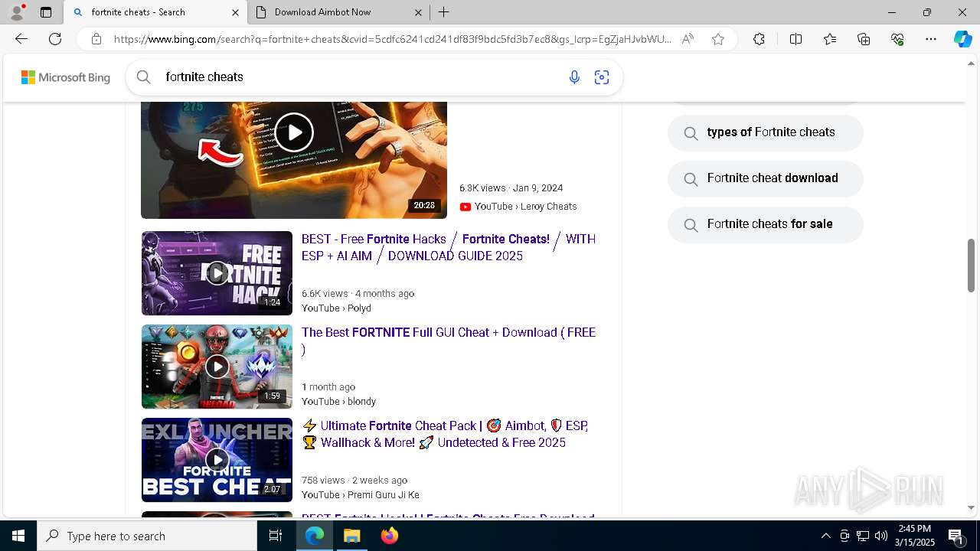Open the browser profile icon
980x551 pixels.
(16, 12)
